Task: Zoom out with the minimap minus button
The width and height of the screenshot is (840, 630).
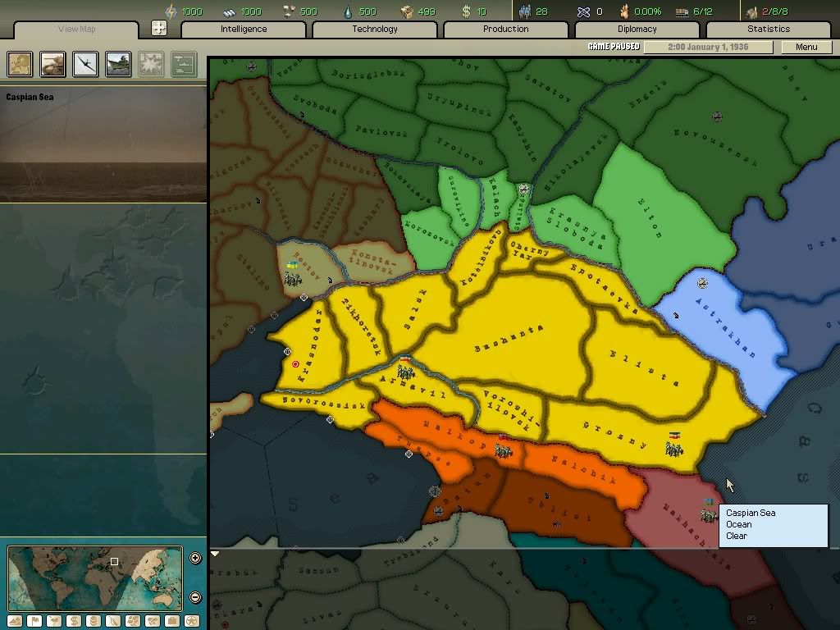Action: pyautogui.click(x=195, y=597)
